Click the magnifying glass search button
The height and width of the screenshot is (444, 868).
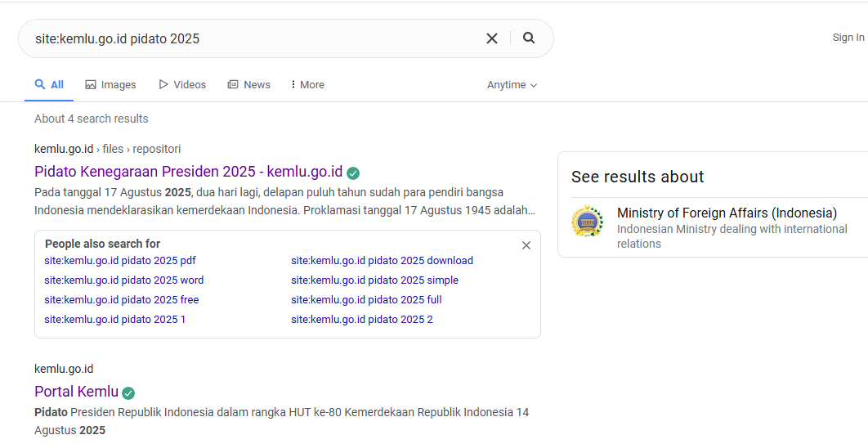[529, 38]
